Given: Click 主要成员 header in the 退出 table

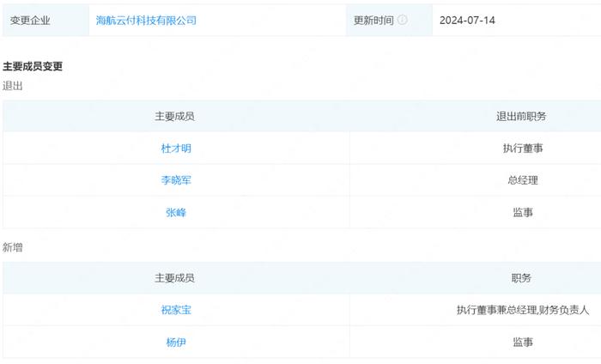Looking at the screenshot, I should (x=174, y=116).
